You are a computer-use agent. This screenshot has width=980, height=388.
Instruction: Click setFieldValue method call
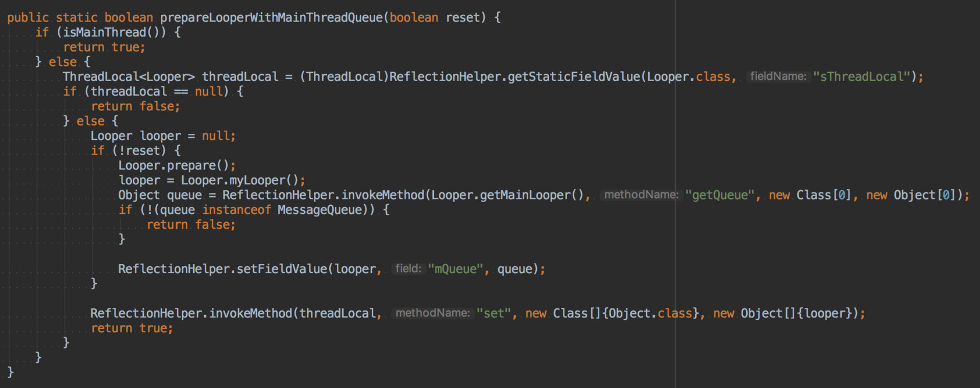click(x=282, y=270)
